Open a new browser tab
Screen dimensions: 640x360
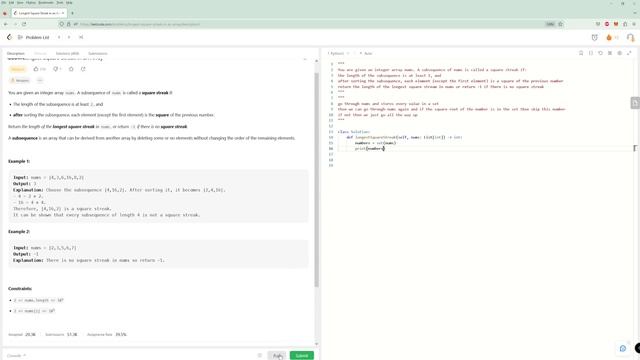[73, 13]
